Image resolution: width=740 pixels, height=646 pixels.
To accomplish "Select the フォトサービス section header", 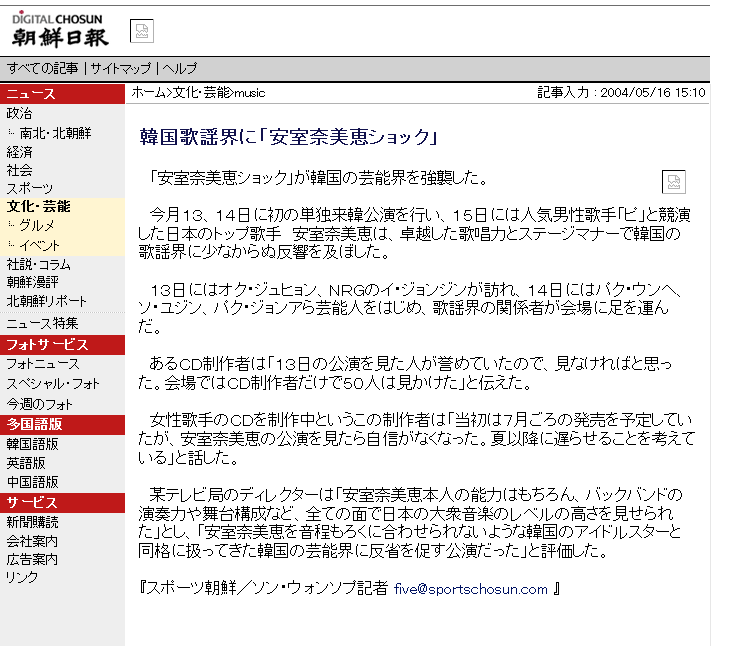I will pos(62,345).
